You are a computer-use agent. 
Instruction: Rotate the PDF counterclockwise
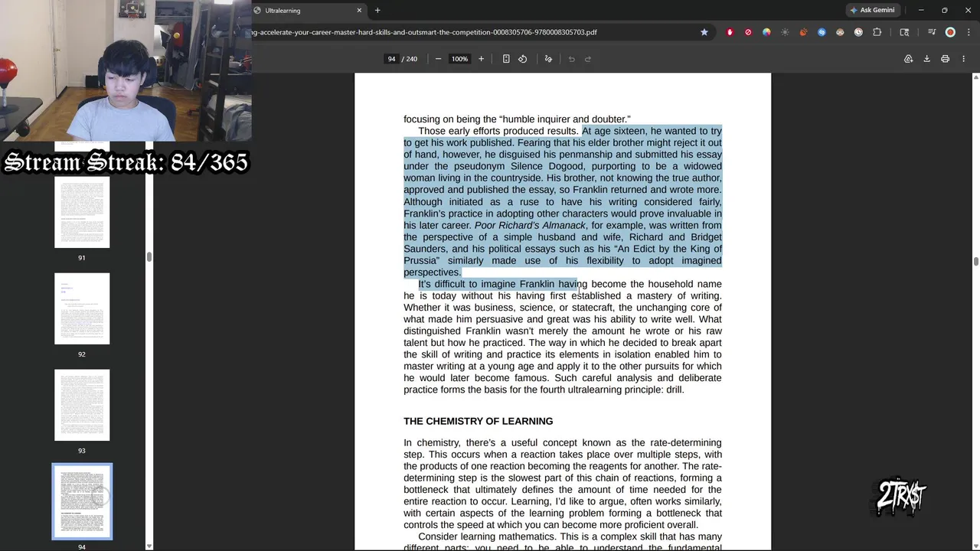click(x=523, y=59)
